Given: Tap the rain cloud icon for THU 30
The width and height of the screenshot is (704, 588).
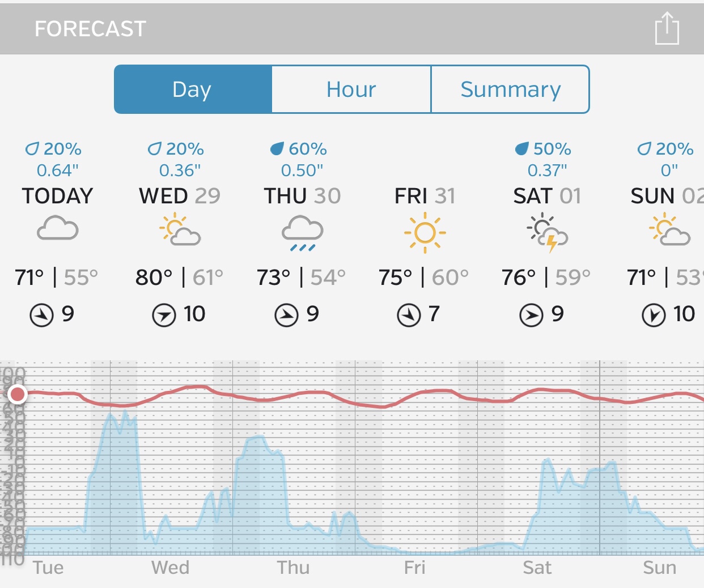Looking at the screenshot, I should [302, 232].
